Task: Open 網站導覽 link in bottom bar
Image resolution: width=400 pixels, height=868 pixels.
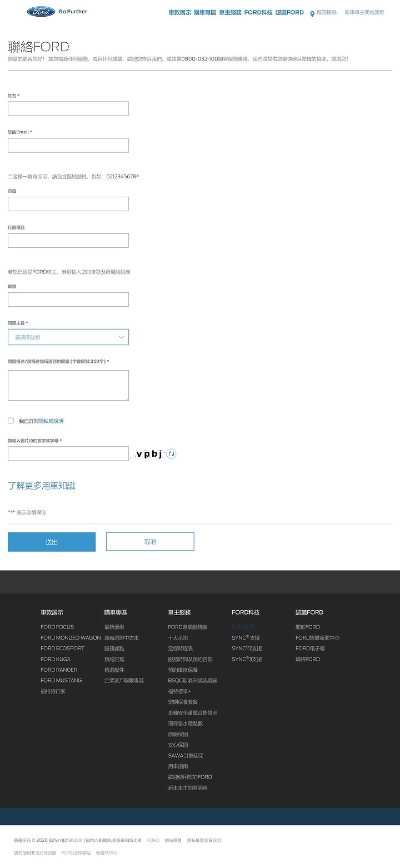Action: (x=173, y=840)
